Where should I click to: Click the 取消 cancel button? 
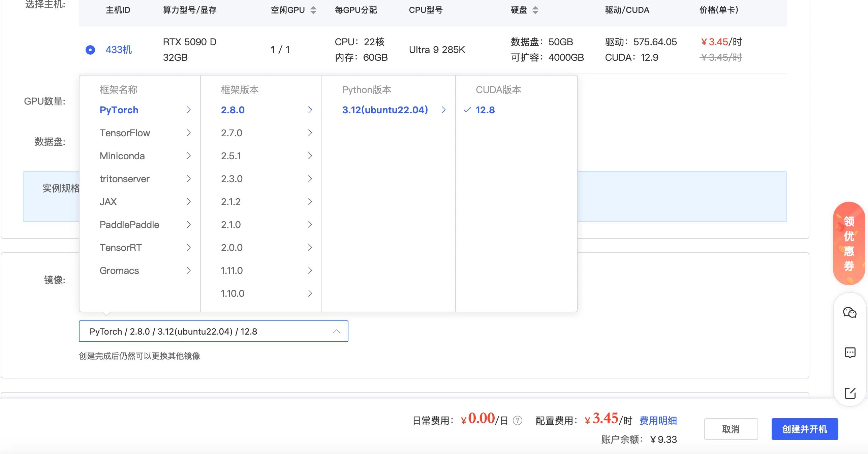click(731, 429)
